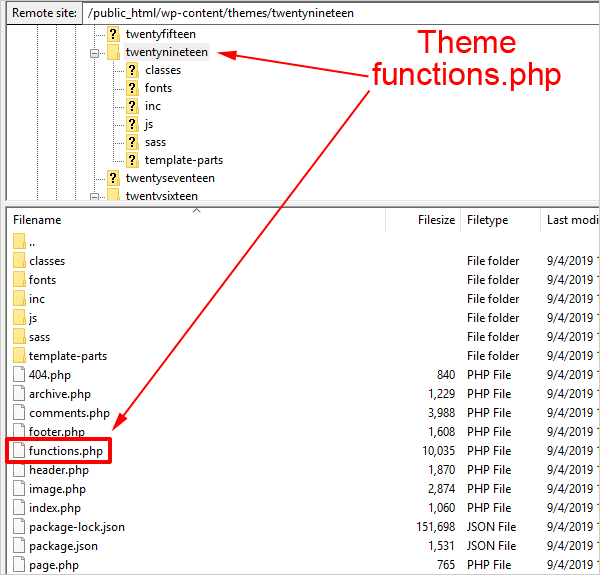600x575 pixels.
Task: Select the comments.php file
Action: pyautogui.click(x=70, y=413)
